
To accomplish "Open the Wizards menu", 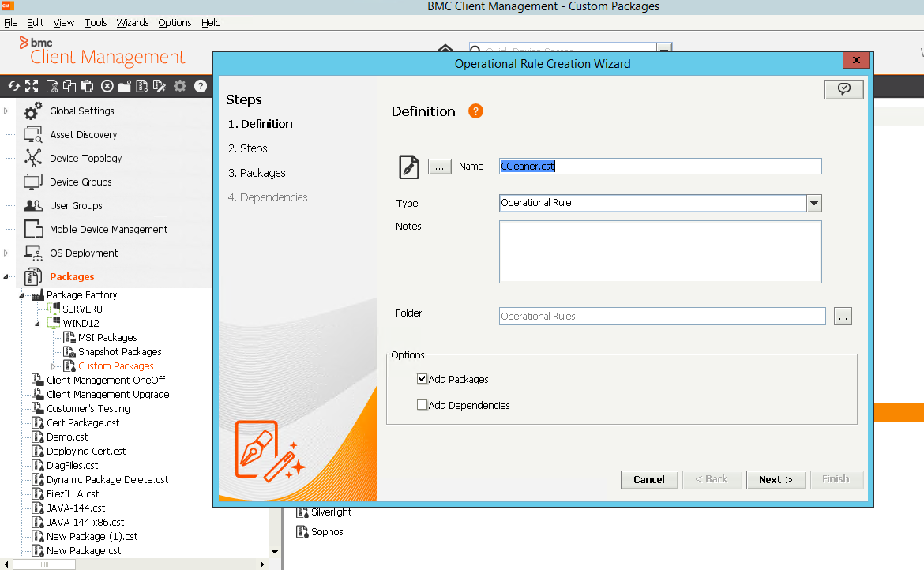I will 133,22.
